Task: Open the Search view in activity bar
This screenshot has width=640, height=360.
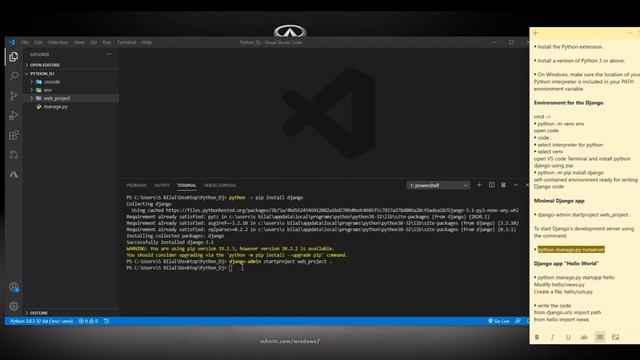Action: tap(13, 76)
